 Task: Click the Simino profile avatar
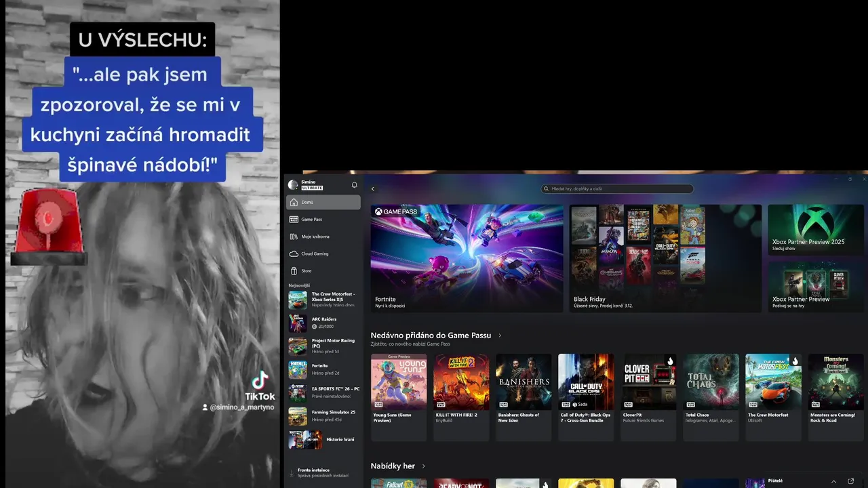[293, 184]
